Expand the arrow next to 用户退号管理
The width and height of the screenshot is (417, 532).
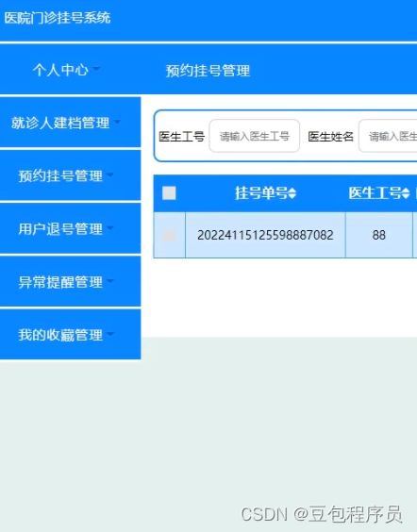point(110,227)
